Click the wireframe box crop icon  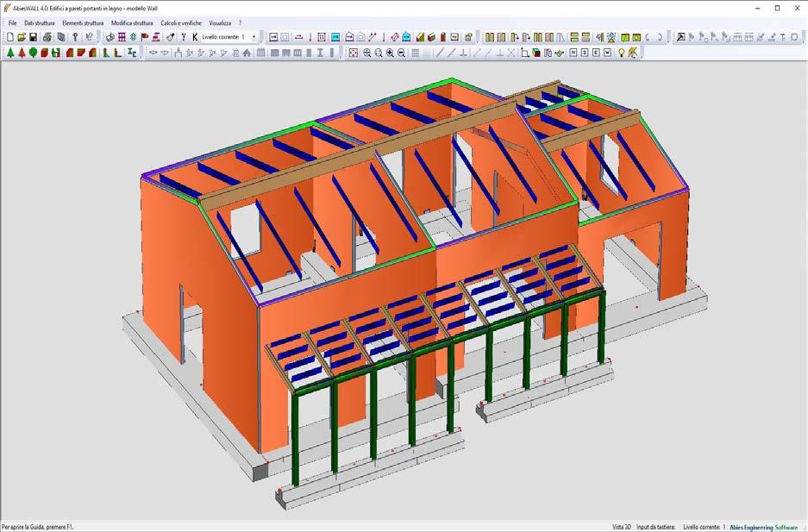point(524,53)
